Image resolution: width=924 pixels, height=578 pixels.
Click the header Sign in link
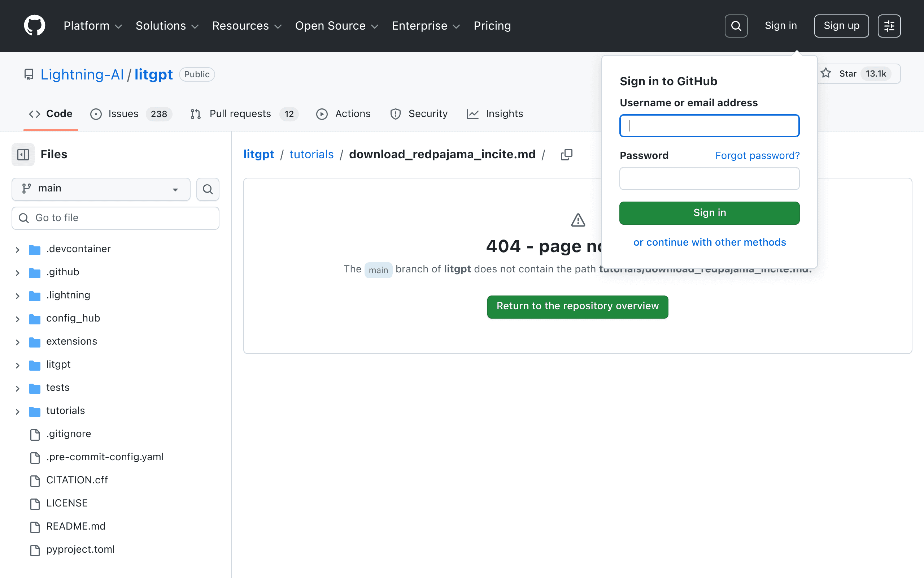click(781, 26)
